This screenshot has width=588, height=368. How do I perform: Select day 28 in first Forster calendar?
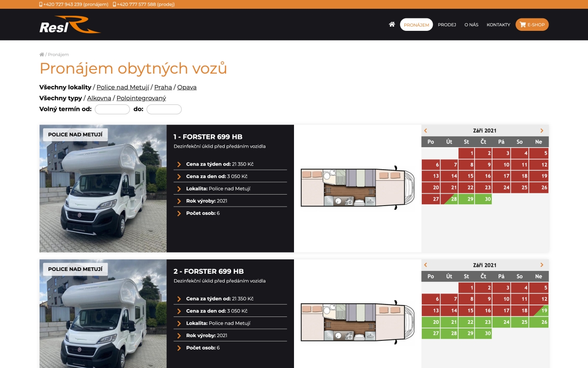click(x=449, y=199)
